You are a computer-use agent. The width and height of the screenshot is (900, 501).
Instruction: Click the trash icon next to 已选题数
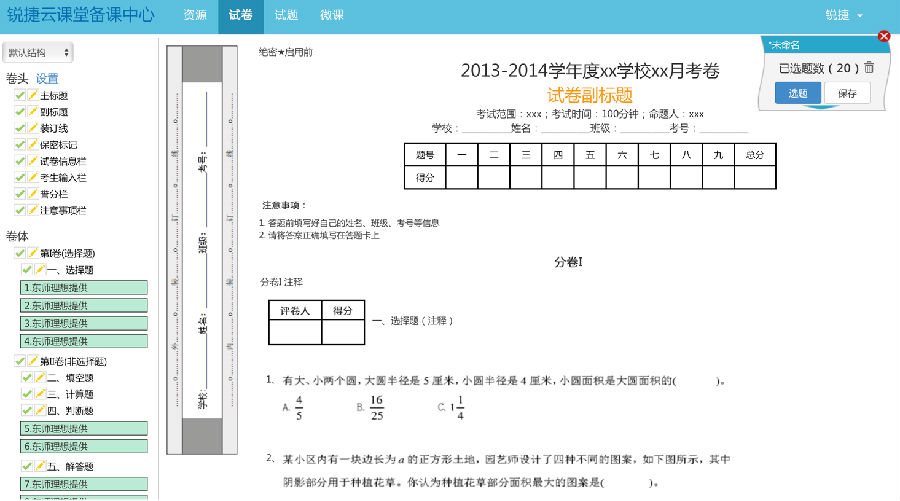(x=869, y=68)
